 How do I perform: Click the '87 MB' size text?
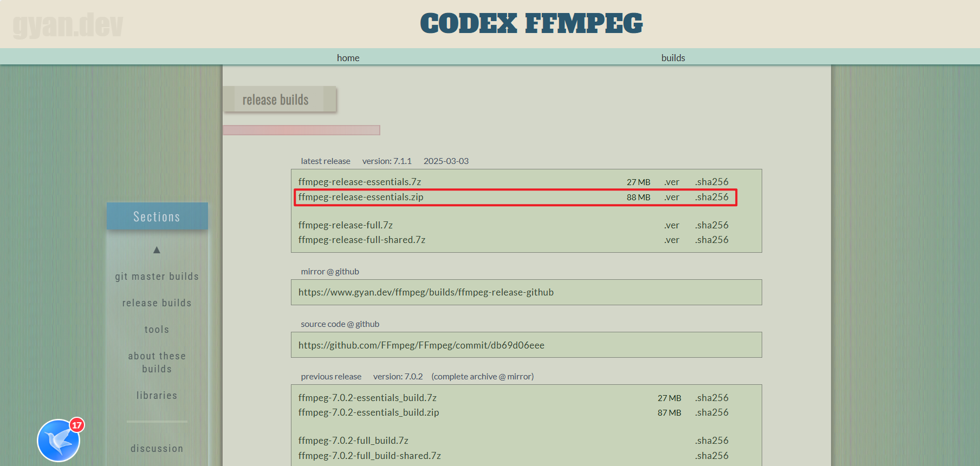click(x=670, y=413)
